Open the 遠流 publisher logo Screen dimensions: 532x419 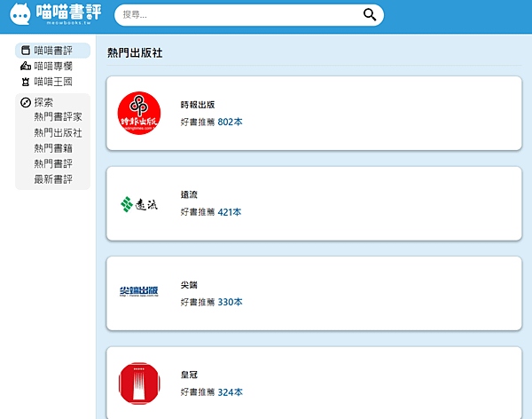[139, 204]
